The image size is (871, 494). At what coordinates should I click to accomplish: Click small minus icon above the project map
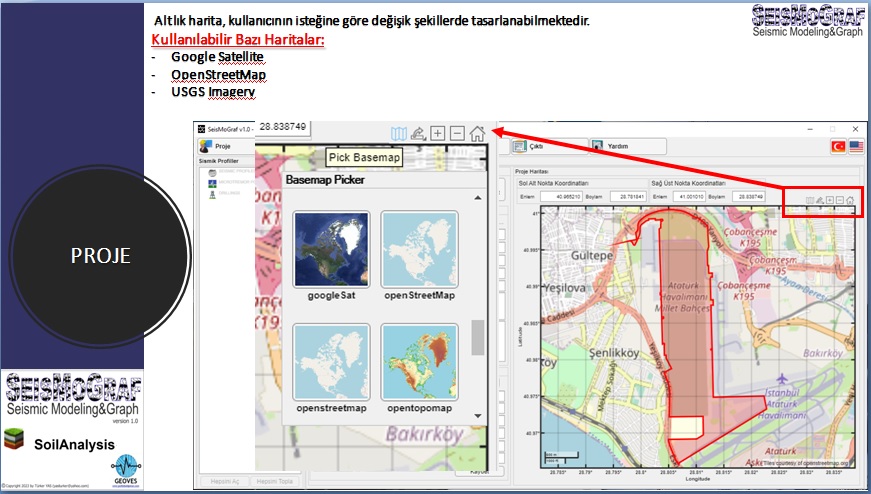pyautogui.click(x=840, y=201)
